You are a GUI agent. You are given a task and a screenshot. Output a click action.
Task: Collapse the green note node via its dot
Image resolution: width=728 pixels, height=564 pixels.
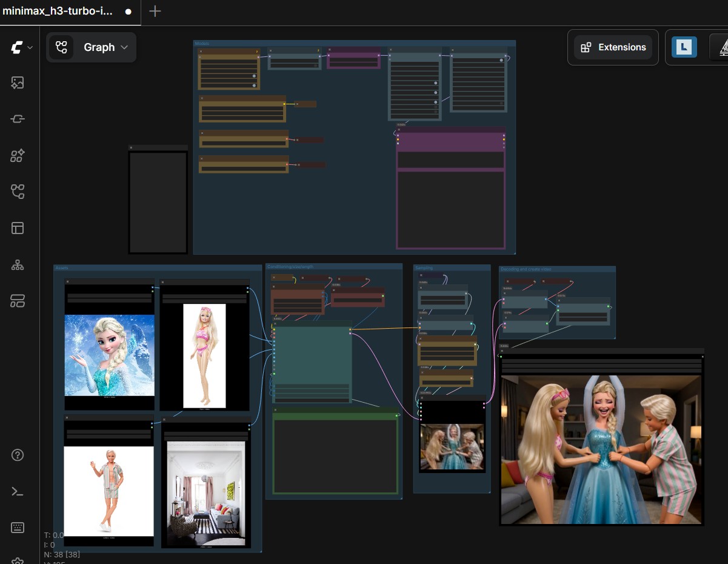(x=276, y=411)
